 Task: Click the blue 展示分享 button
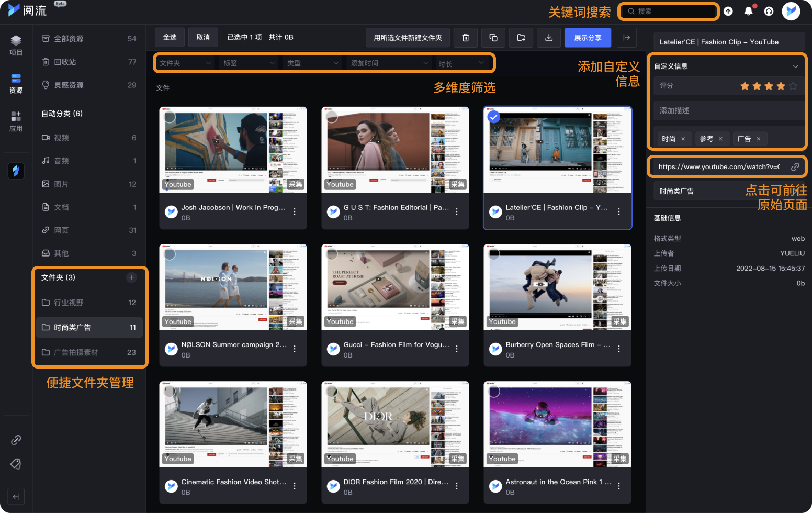pyautogui.click(x=588, y=38)
